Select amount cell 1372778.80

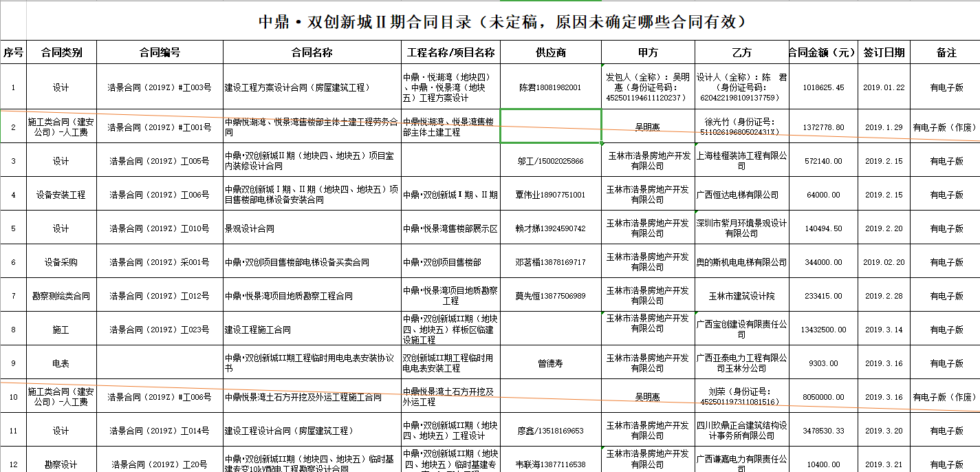(823, 127)
